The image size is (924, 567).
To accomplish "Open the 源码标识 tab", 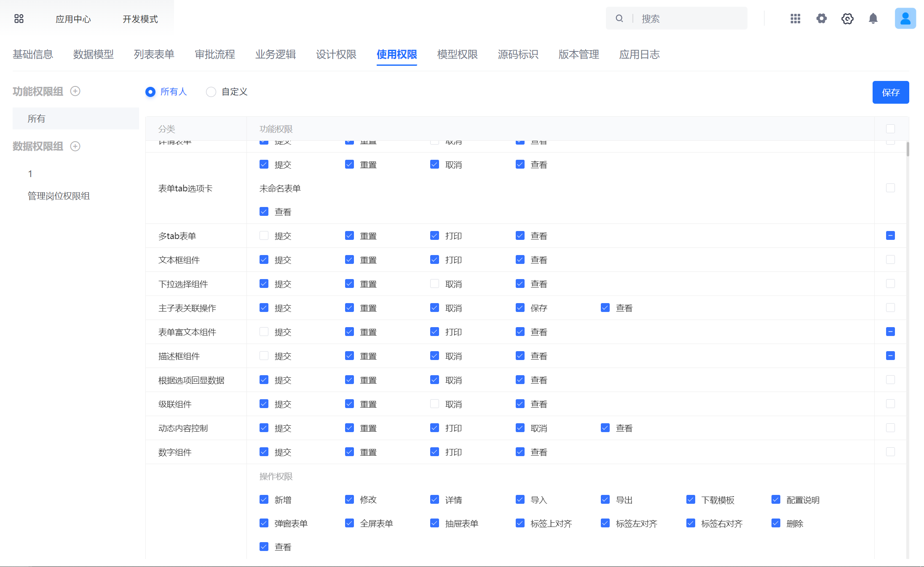I will pos(518,54).
